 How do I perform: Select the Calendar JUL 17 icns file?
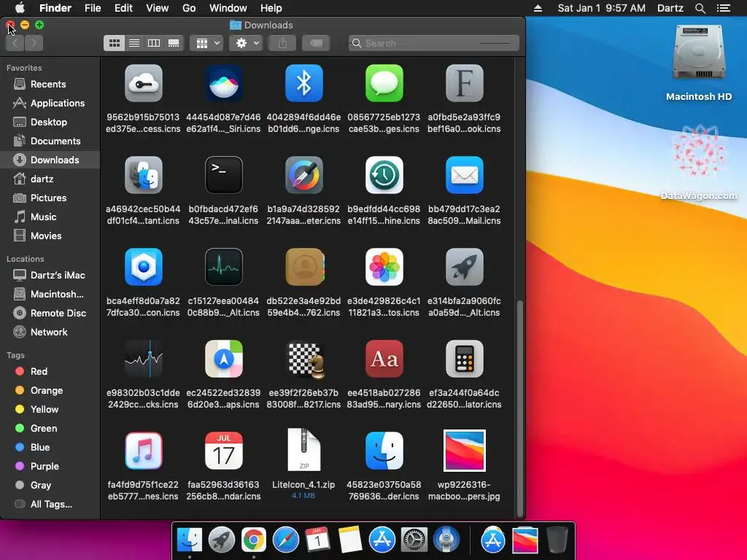224,451
